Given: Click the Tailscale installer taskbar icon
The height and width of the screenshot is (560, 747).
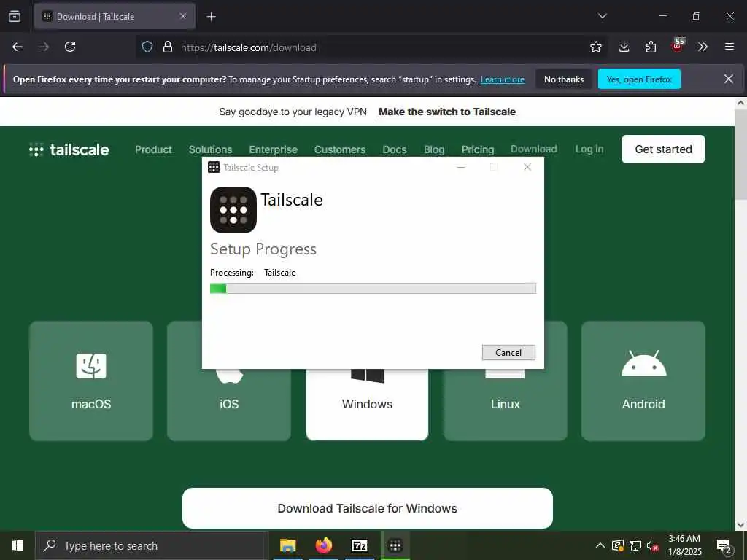Looking at the screenshot, I should pos(395,545).
